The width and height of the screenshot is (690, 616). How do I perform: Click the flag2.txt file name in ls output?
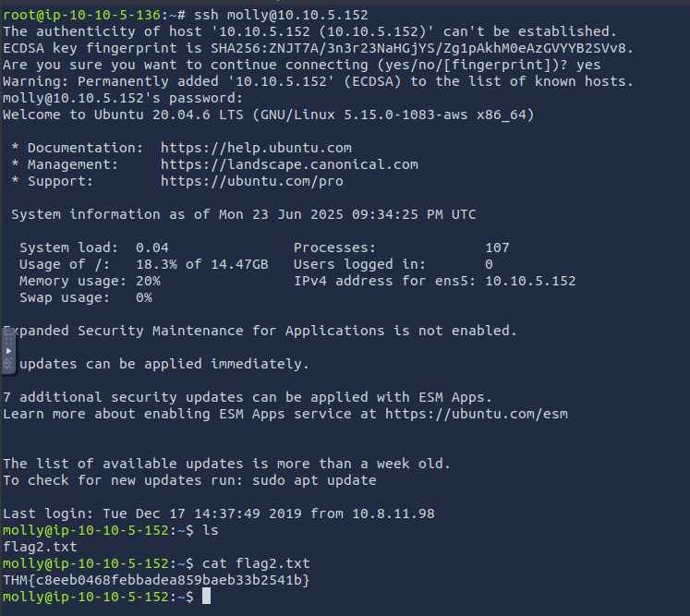(40, 547)
